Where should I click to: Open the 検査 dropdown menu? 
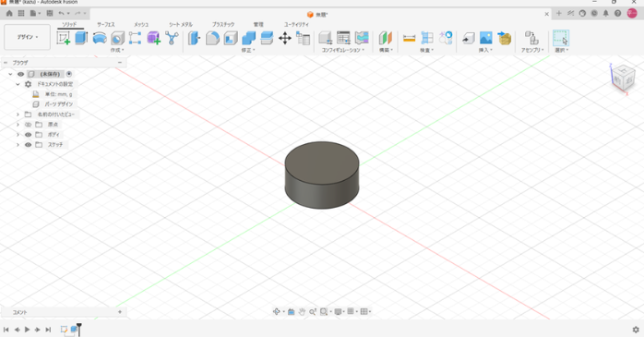pos(427,50)
